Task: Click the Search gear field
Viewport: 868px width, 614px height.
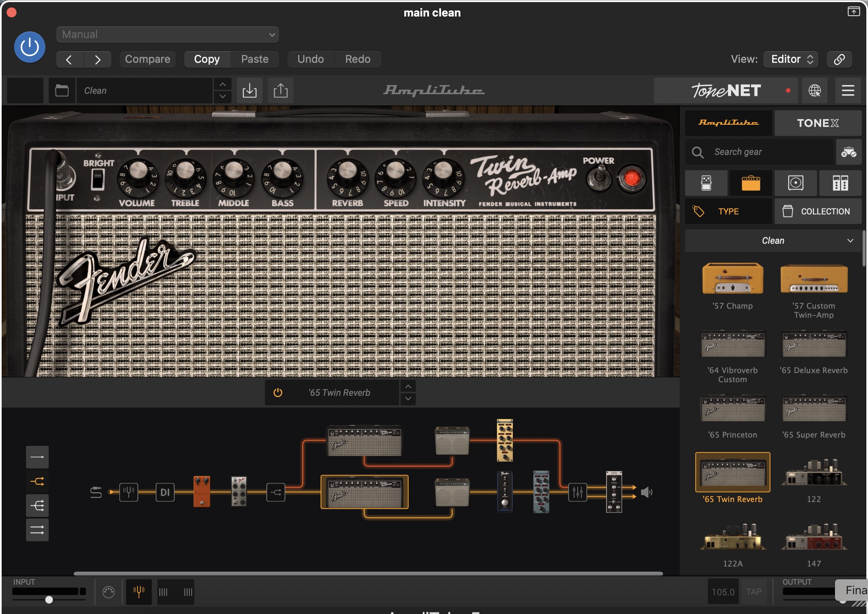Action: 760,152
